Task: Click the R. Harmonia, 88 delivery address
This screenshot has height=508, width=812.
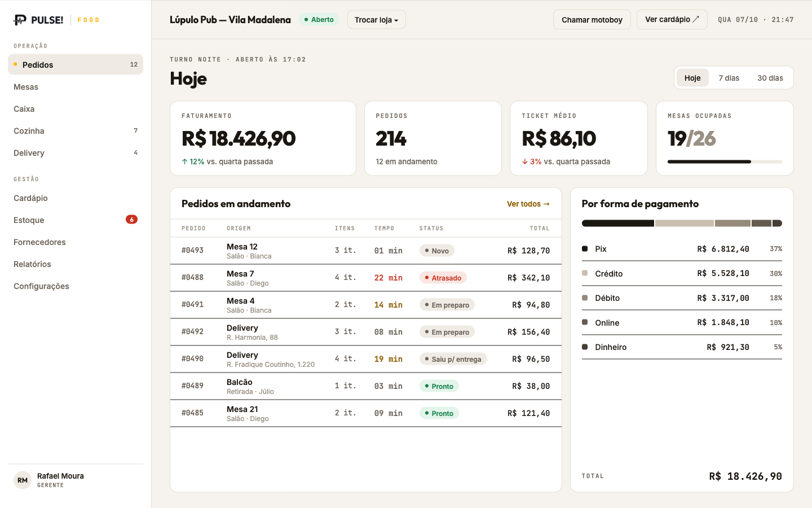Action: coord(252,338)
